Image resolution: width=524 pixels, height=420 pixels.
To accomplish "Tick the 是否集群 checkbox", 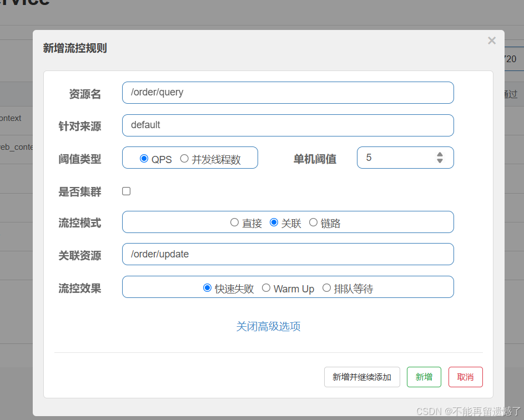I will 127,191.
